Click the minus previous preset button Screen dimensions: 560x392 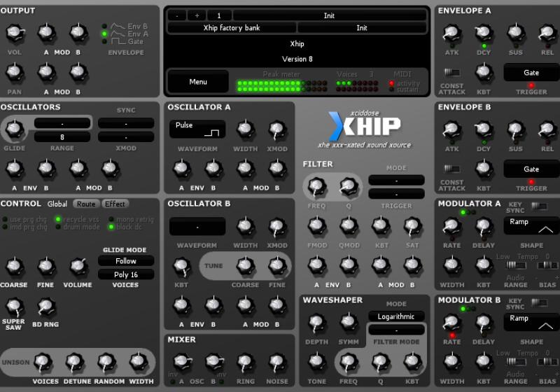(x=177, y=15)
